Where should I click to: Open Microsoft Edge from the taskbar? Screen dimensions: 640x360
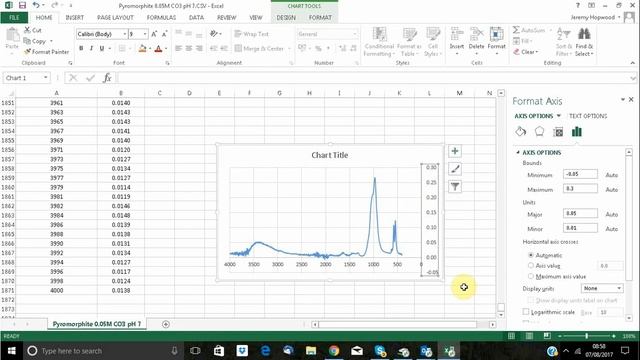coord(265,351)
